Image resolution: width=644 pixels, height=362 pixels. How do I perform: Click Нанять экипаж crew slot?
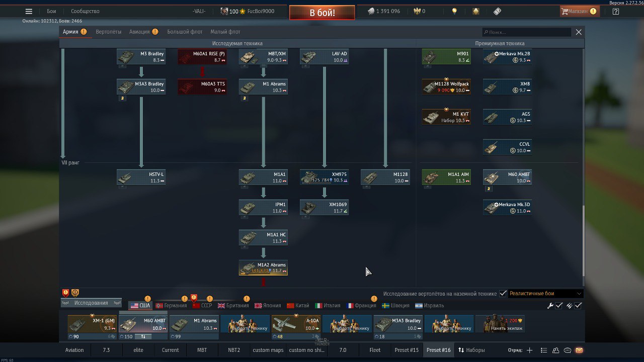click(x=500, y=324)
